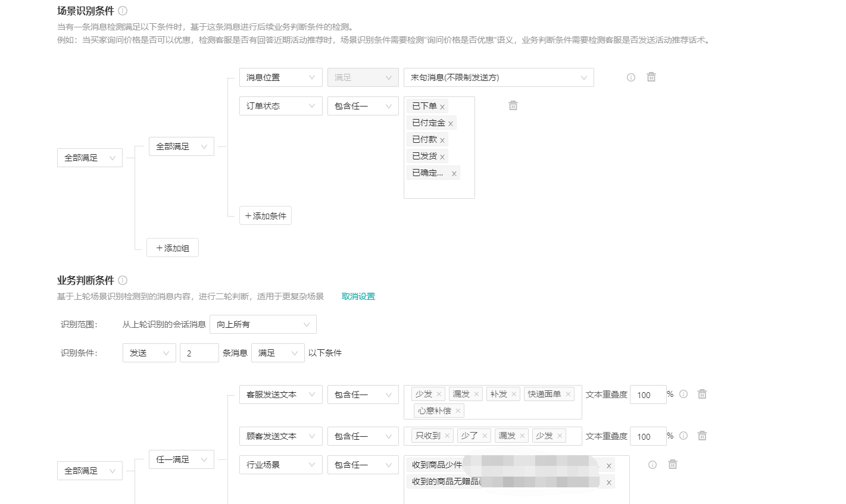The width and height of the screenshot is (846, 504).
Task: Click the 订单状态 tag selection box
Action: 439,147
